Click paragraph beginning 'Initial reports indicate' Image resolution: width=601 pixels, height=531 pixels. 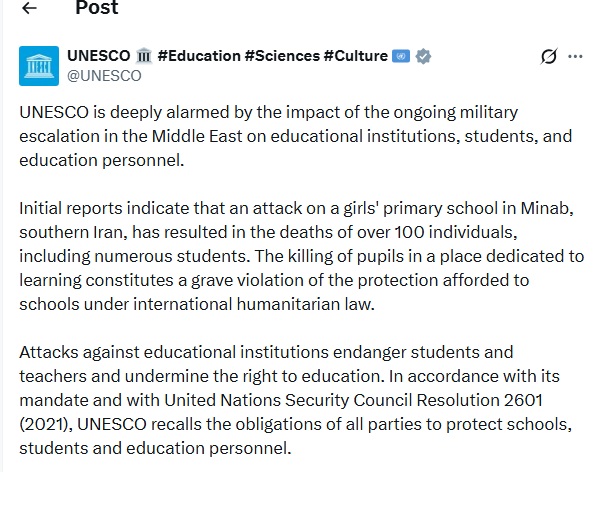pos(300,256)
